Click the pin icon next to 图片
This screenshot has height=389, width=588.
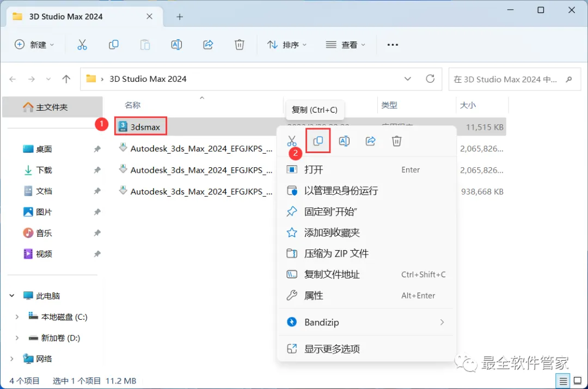pos(97,212)
